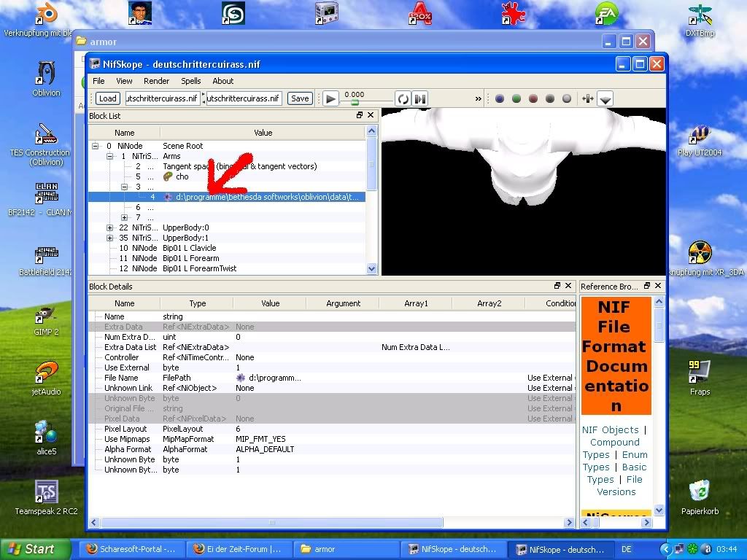Open the toolbar view options dropdown arrow
This screenshot has height=560, width=747.
[605, 99]
